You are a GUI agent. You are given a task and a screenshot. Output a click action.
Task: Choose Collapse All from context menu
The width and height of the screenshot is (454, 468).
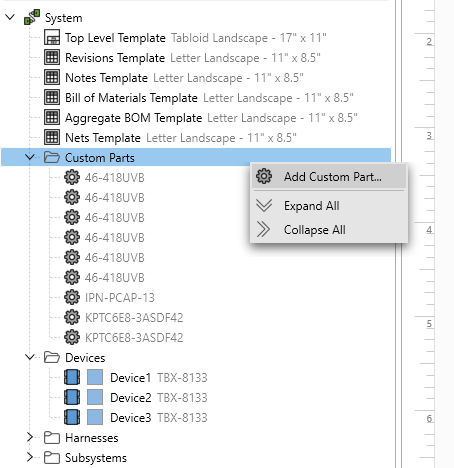click(x=329, y=230)
